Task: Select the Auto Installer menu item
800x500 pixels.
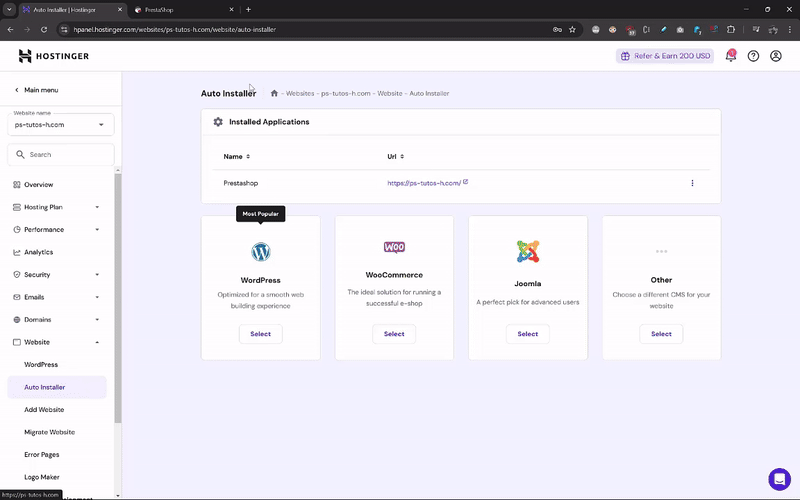Action: pos(57,387)
